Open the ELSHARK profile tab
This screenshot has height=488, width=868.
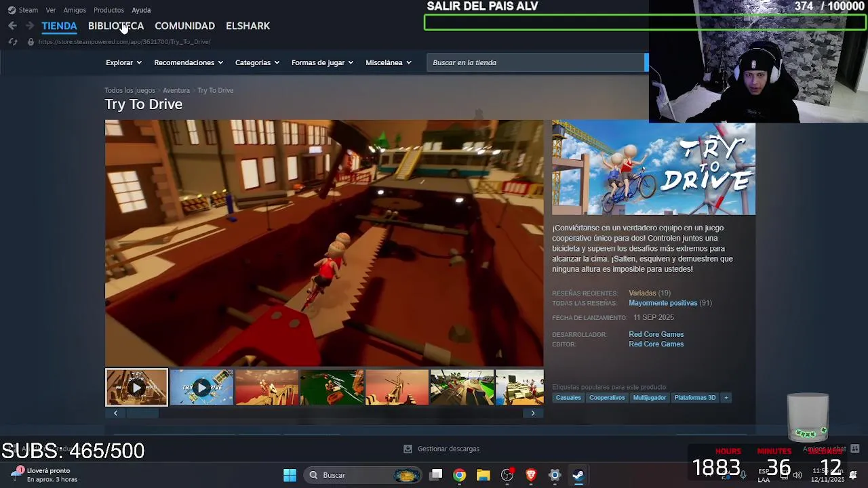point(248,26)
